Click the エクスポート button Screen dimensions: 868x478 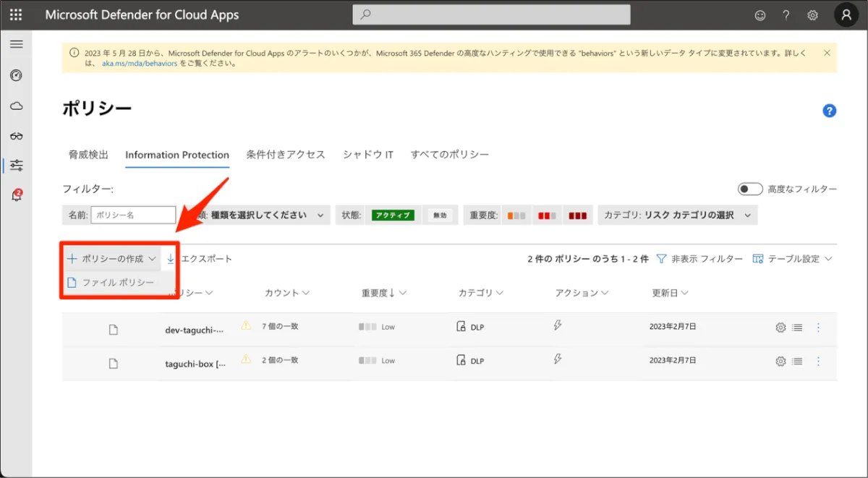200,259
